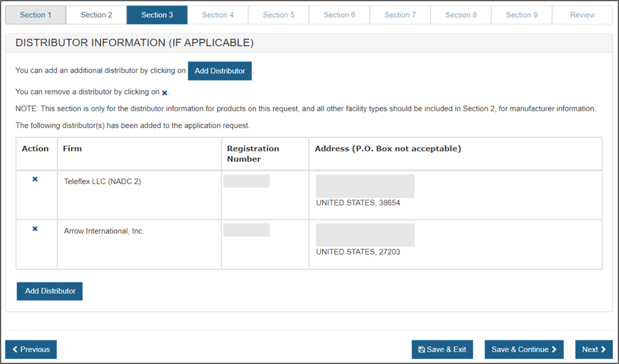Switch to Section 4 tab
The height and width of the screenshot is (364, 619).
coord(218,15)
